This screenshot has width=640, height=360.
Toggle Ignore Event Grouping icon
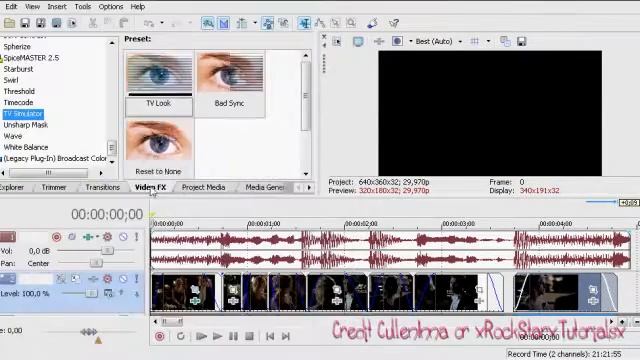(x=283, y=23)
